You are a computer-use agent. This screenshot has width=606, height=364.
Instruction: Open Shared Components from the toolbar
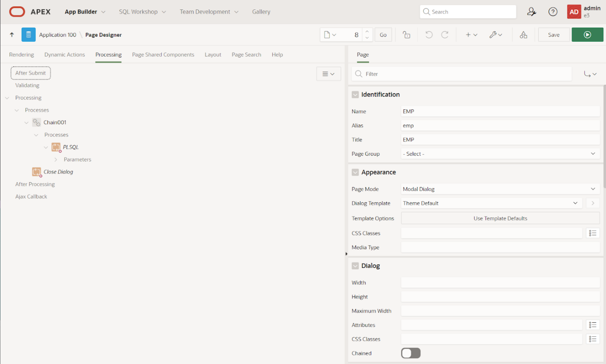pos(524,35)
